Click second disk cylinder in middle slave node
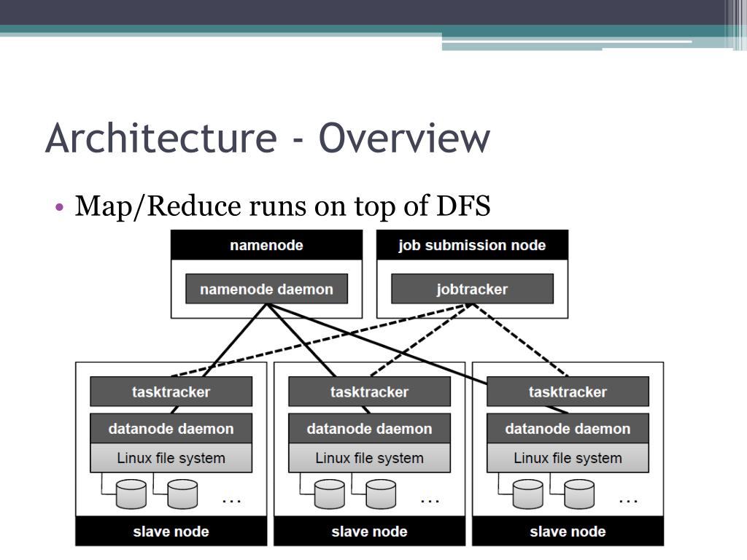The image size is (747, 560). pyautogui.click(x=381, y=494)
